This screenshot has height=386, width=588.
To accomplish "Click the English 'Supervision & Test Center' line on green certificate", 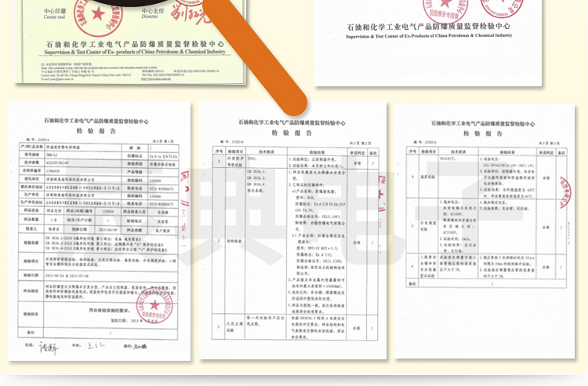I will (x=135, y=52).
